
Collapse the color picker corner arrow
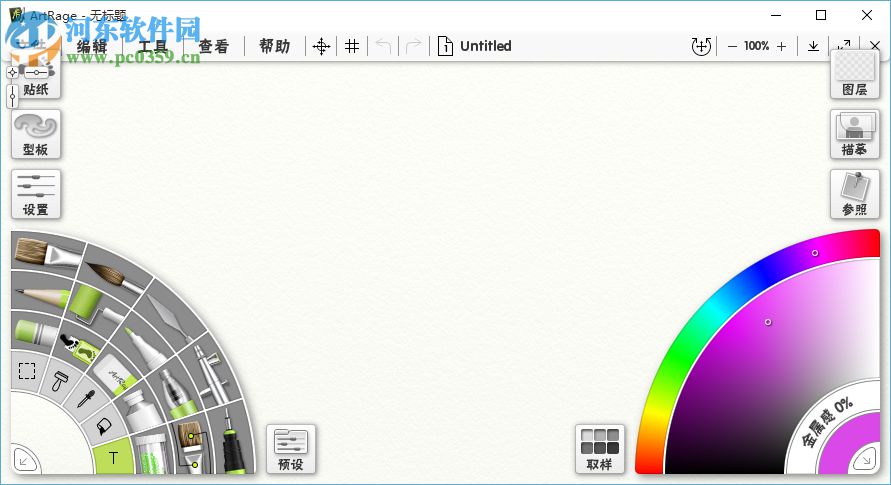click(x=865, y=459)
